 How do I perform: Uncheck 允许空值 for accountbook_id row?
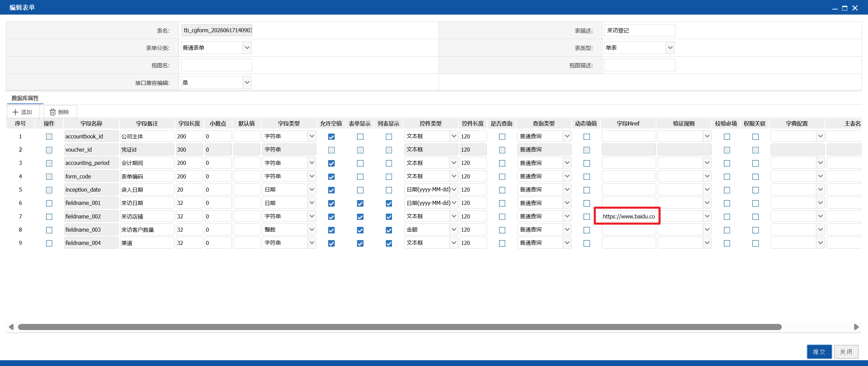pos(331,137)
